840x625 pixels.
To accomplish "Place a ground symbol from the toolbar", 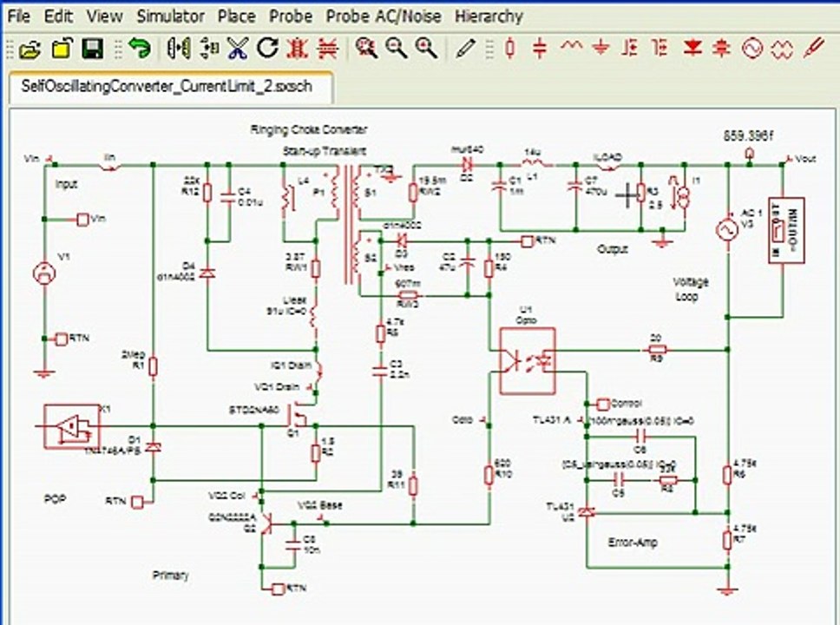I will pyautogui.click(x=601, y=49).
